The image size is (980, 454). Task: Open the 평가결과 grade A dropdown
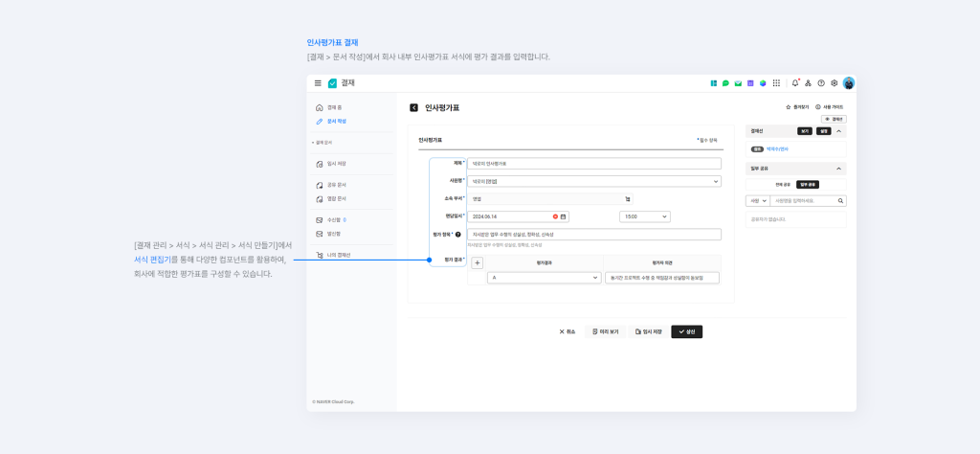point(544,277)
